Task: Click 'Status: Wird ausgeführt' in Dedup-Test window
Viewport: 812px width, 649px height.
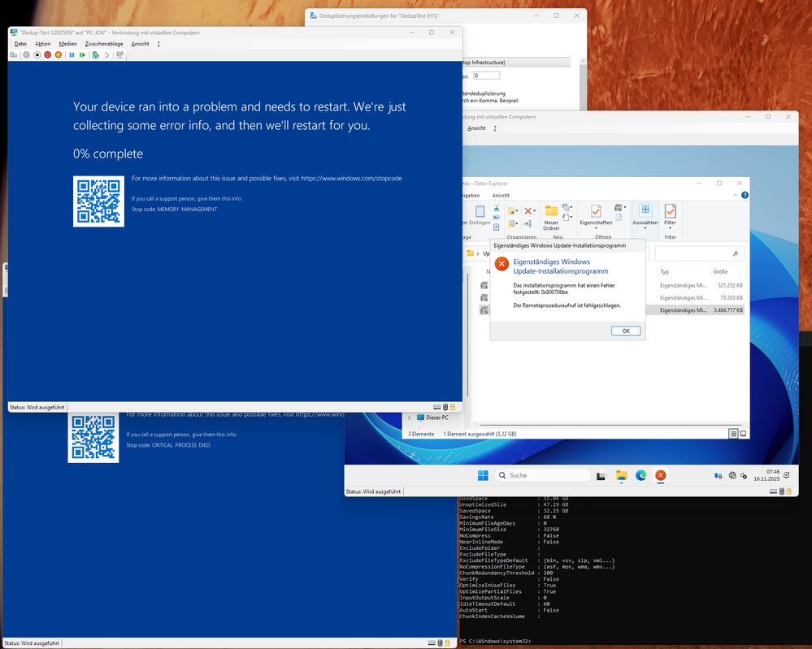Action: click(x=37, y=407)
